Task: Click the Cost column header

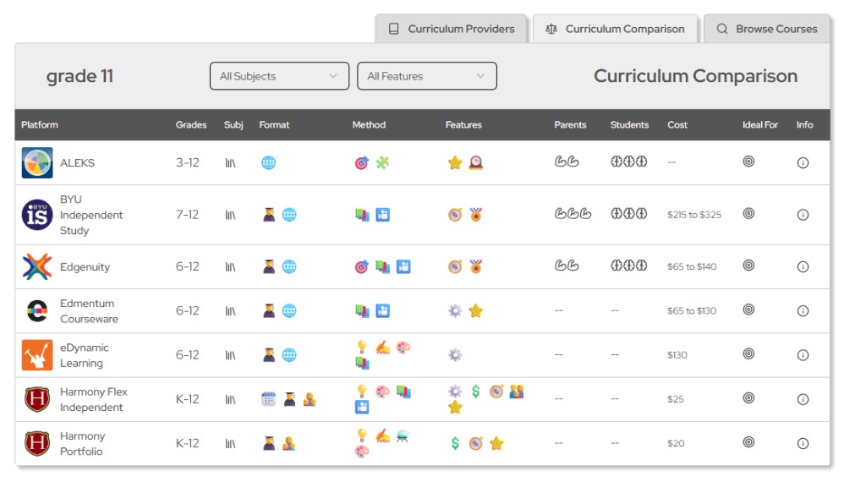Action: pyautogui.click(x=677, y=125)
